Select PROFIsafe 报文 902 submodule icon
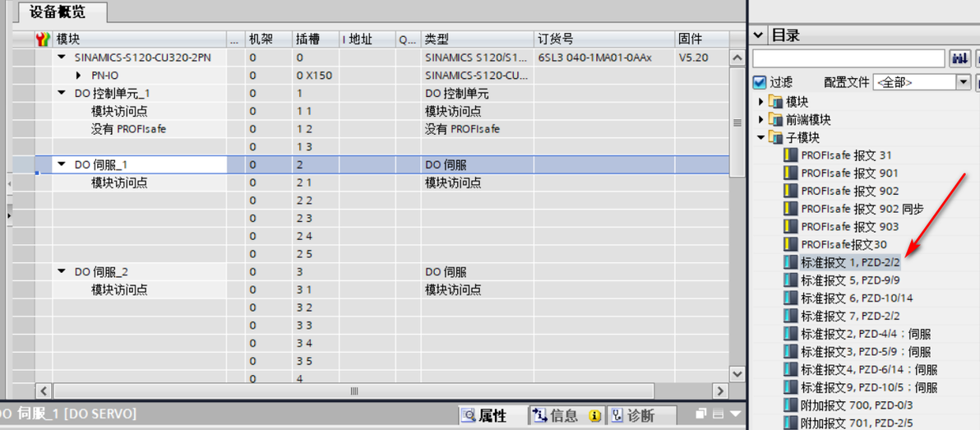The width and height of the screenshot is (980, 430). pyautogui.click(x=791, y=191)
